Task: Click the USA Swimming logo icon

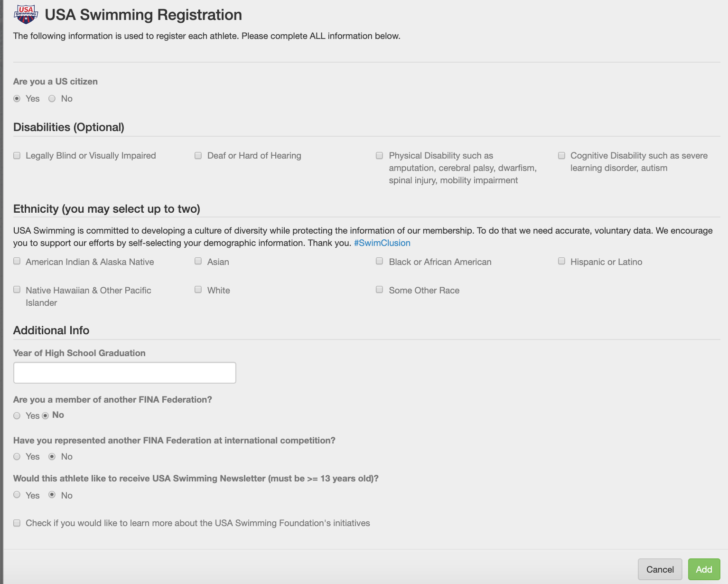Action: (x=26, y=15)
